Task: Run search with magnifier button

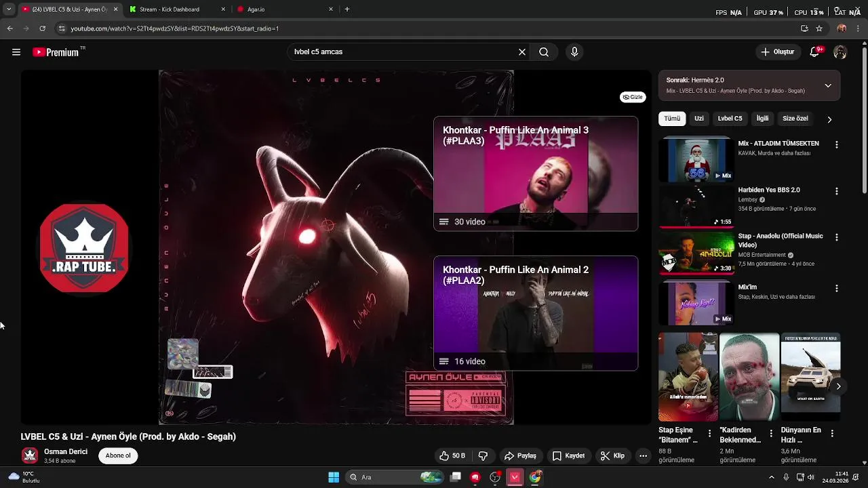Action: [544, 52]
